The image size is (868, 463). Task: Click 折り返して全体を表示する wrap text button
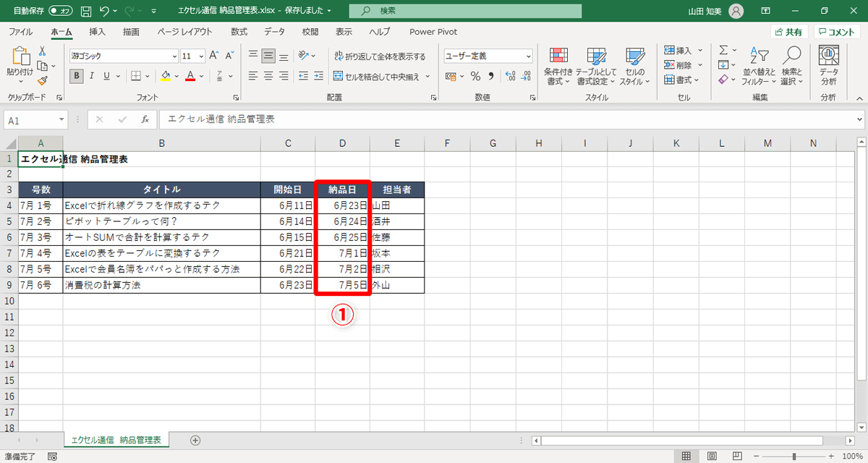tap(380, 56)
